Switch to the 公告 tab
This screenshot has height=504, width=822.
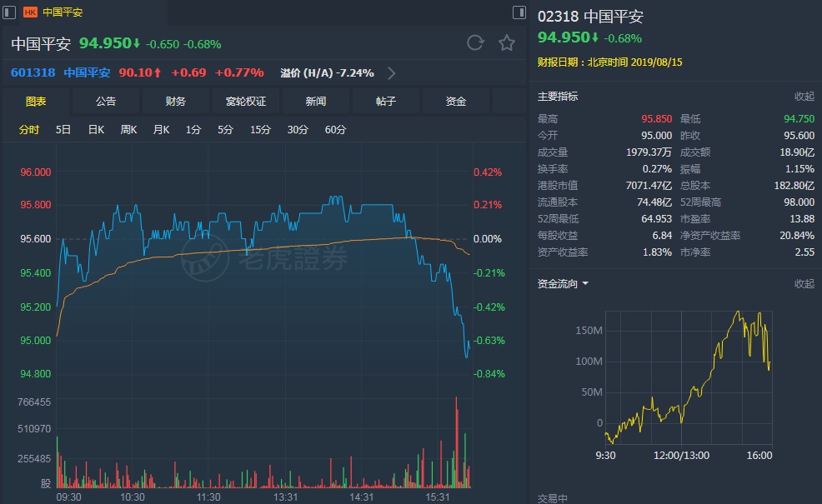[106, 102]
